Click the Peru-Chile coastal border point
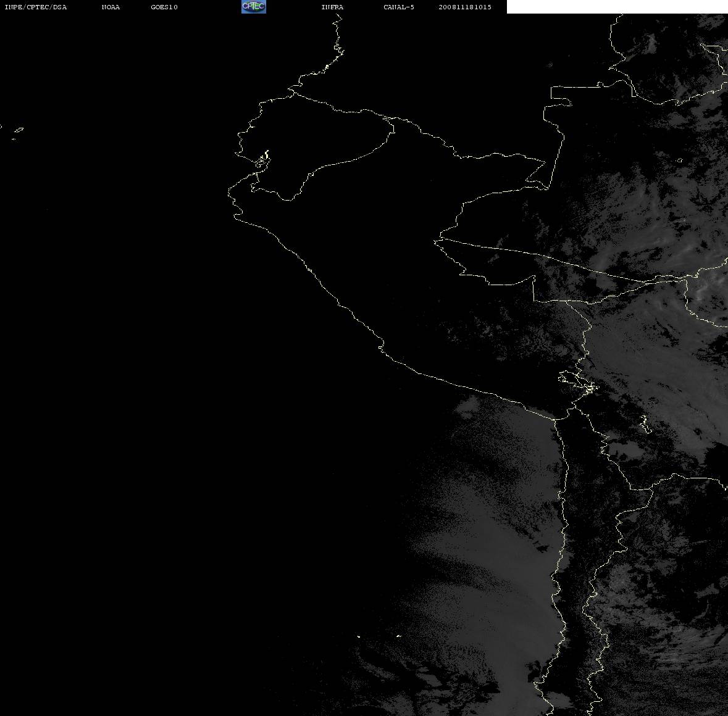Viewport: 728px width, 716px height. (554, 419)
